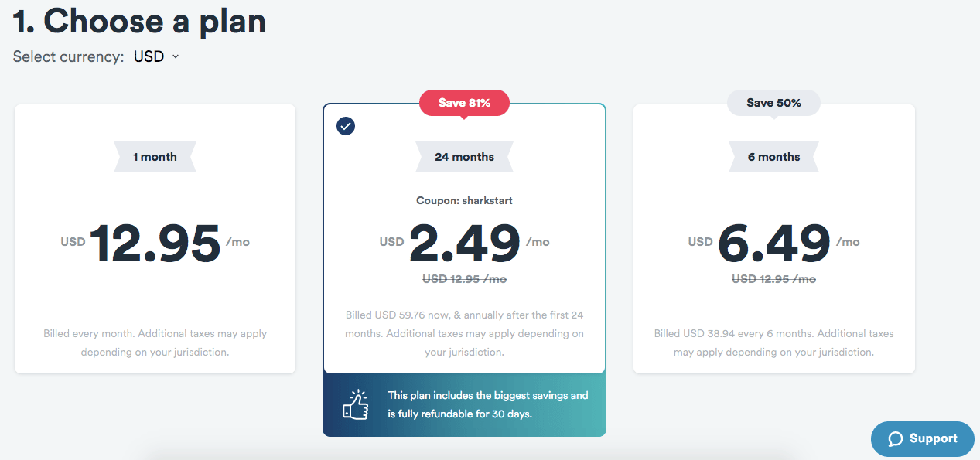Click the checkmark icon on 24 months plan
Viewport: 980px width, 460px height.
pos(346,126)
